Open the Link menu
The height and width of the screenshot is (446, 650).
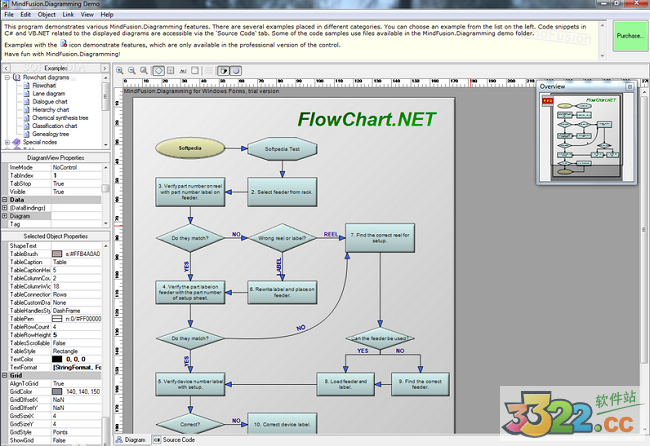[x=68, y=15]
